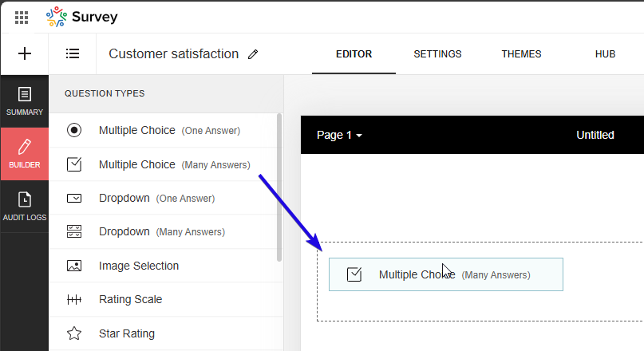Open the apps grid launcher icon

tap(22, 17)
